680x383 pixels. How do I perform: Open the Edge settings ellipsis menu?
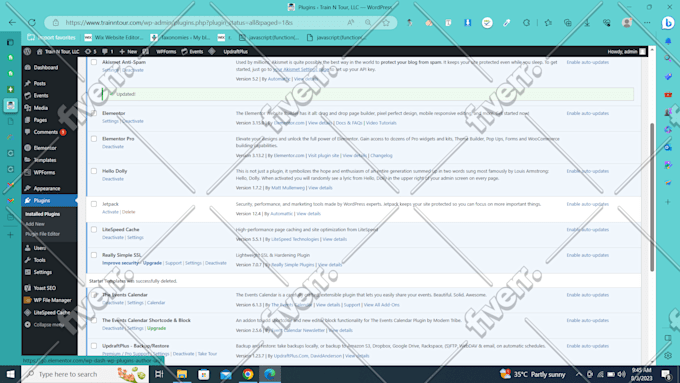coord(647,23)
